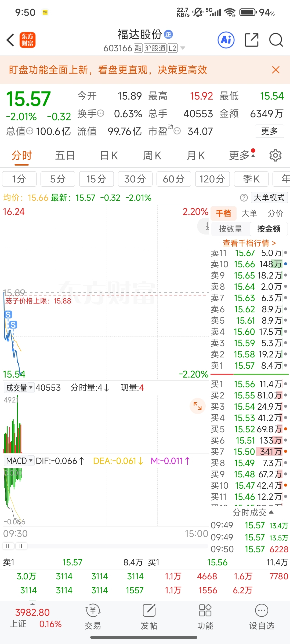Choose the 60分 interval
This screenshot has width=290, height=644.
pyautogui.click(x=174, y=179)
